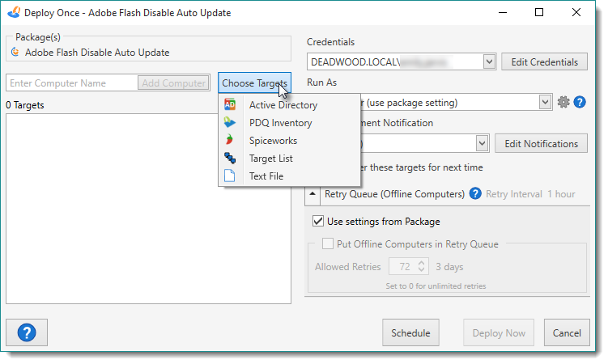Click Edit Credentials button

[x=544, y=62]
